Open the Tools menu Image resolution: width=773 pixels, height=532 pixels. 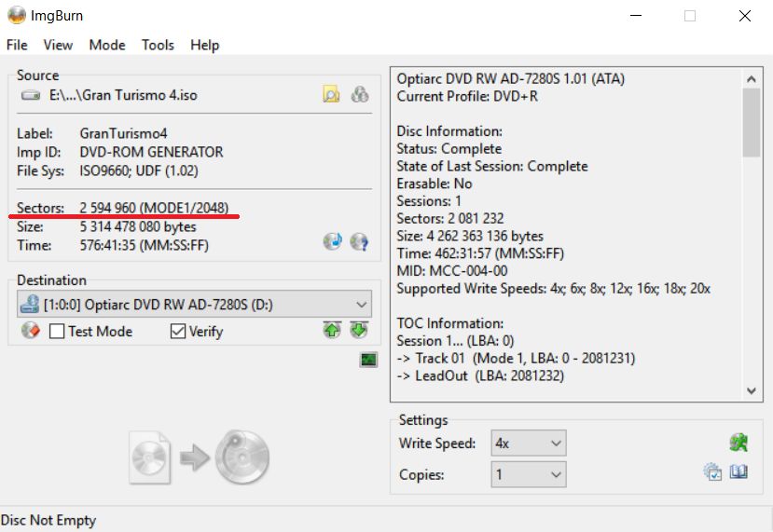point(158,45)
